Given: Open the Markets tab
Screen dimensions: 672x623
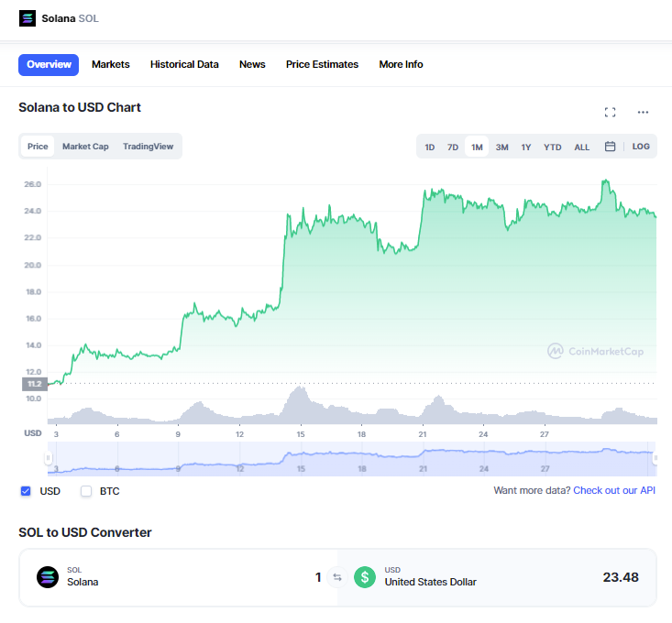Looking at the screenshot, I should pos(111,65).
